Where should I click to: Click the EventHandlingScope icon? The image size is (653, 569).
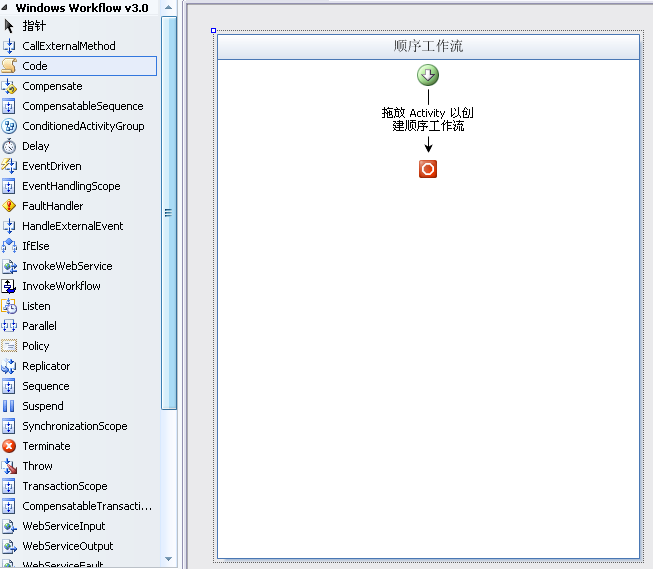pos(9,186)
